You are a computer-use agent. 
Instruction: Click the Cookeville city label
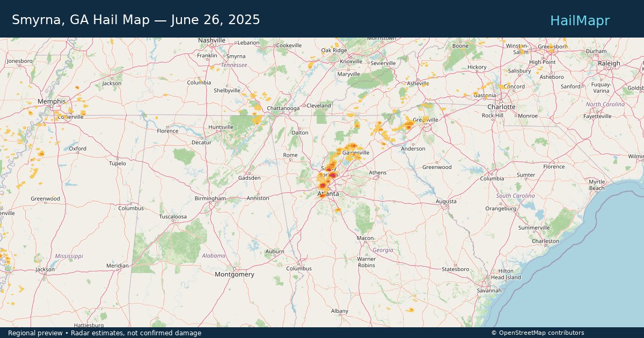pos(289,46)
